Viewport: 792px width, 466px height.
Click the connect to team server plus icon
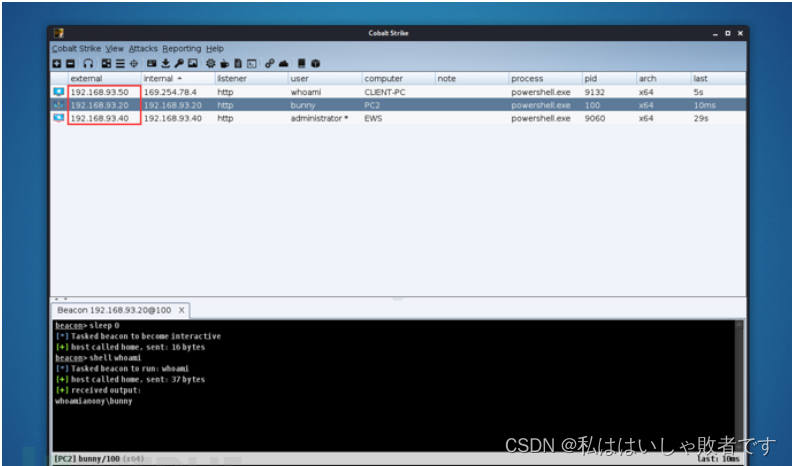point(57,64)
